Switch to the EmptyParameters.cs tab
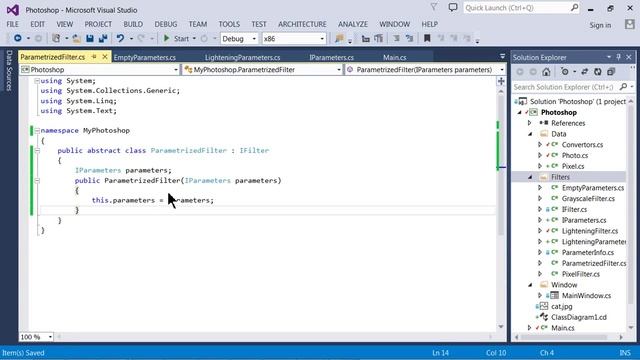 (x=144, y=58)
